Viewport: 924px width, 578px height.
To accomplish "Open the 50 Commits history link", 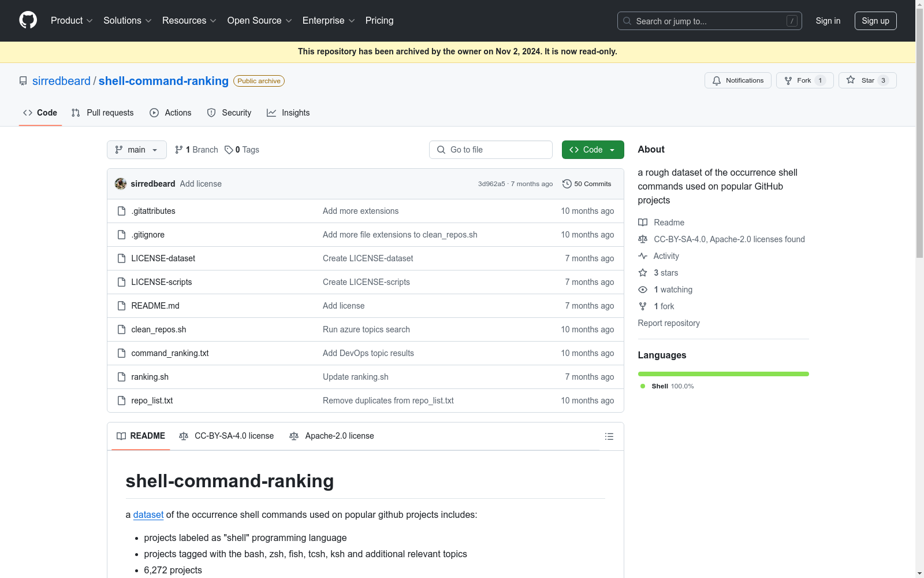I will point(587,184).
